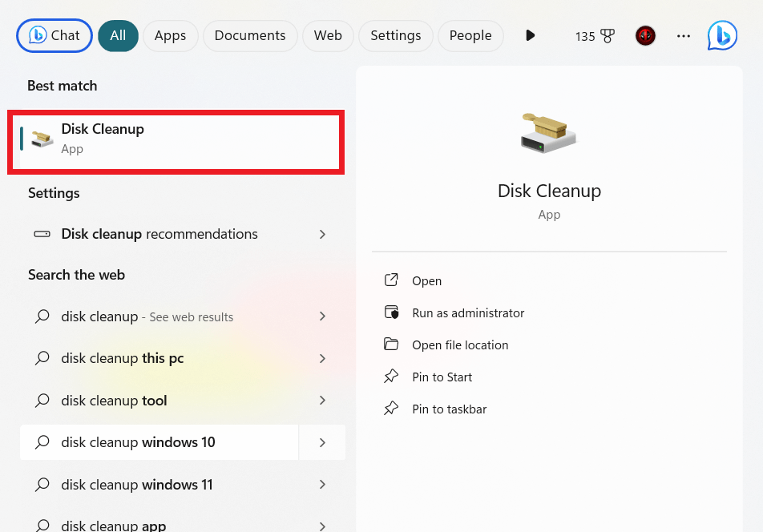
Task: Click the pin icon beside Pin to taskbar
Action: point(391,408)
